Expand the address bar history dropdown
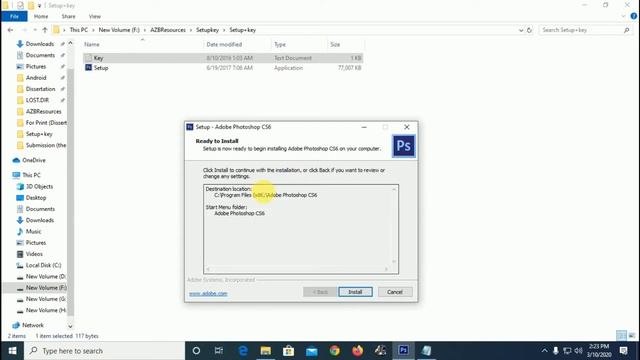The height and width of the screenshot is (360, 640). pyautogui.click(x=521, y=30)
